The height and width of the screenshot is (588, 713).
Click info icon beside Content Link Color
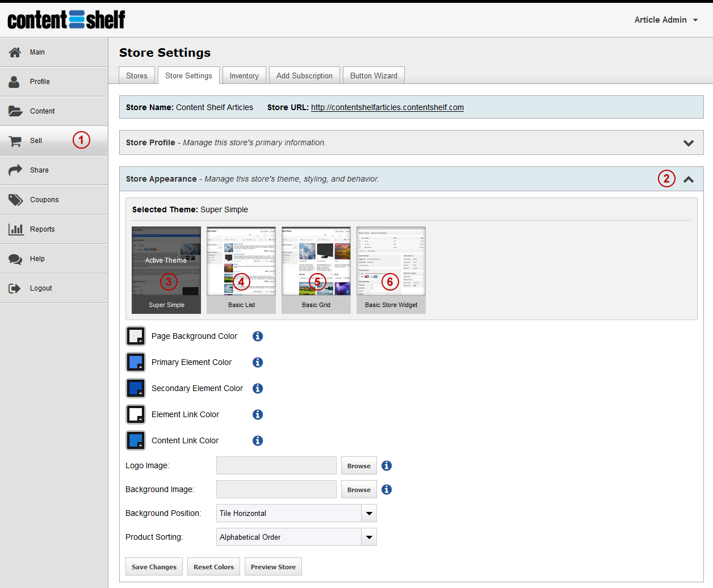point(258,440)
